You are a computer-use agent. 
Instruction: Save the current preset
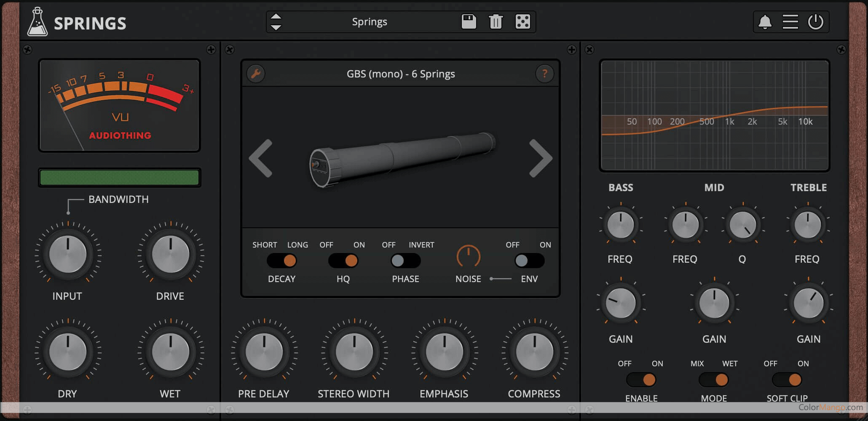pyautogui.click(x=469, y=21)
